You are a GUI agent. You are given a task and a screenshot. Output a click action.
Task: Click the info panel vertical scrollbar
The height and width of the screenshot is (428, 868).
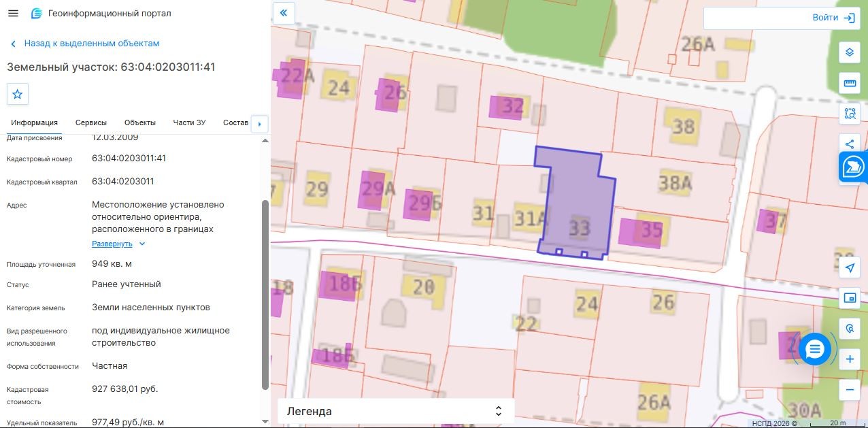point(265,295)
